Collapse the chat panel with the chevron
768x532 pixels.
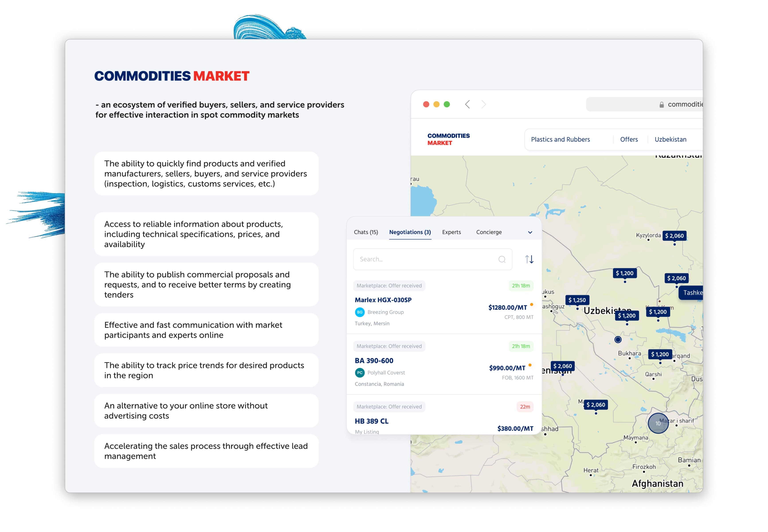pyautogui.click(x=530, y=232)
